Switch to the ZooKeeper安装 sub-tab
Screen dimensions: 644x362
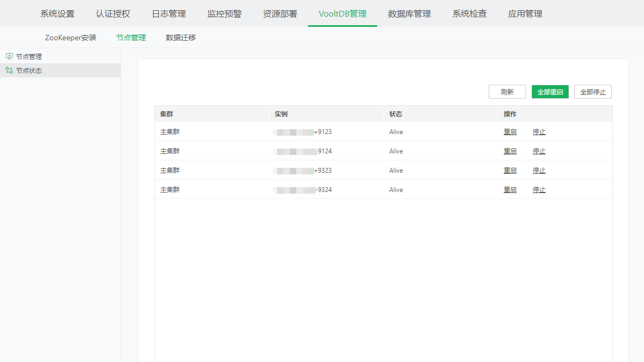70,38
